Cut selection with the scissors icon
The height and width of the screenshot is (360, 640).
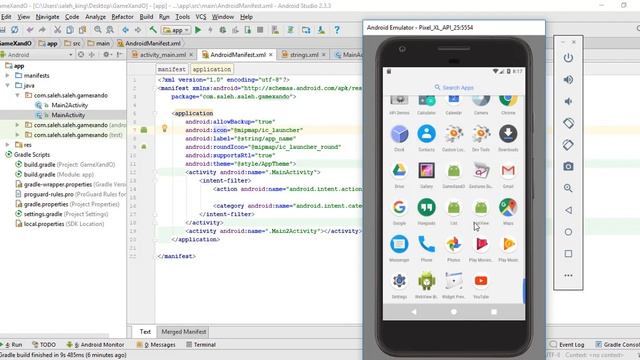tap(57, 30)
